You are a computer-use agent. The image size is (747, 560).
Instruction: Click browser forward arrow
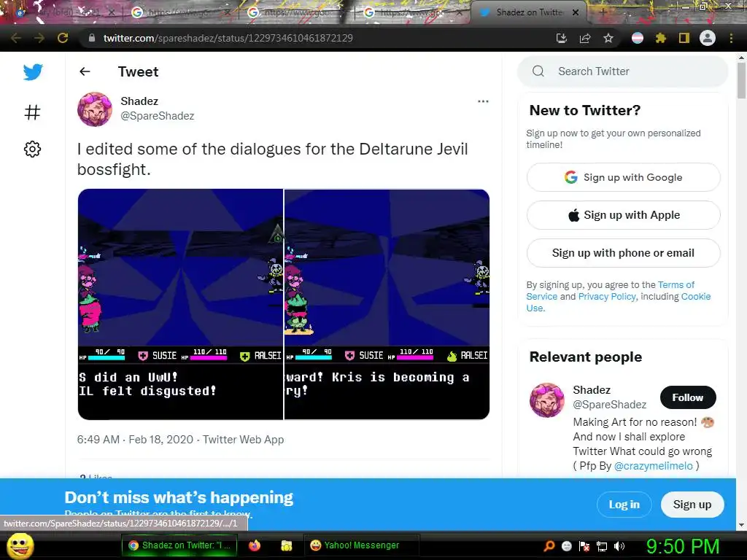coord(39,38)
